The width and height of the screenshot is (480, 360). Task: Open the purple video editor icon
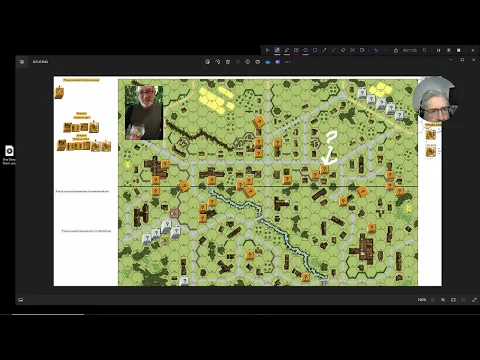click(x=278, y=62)
